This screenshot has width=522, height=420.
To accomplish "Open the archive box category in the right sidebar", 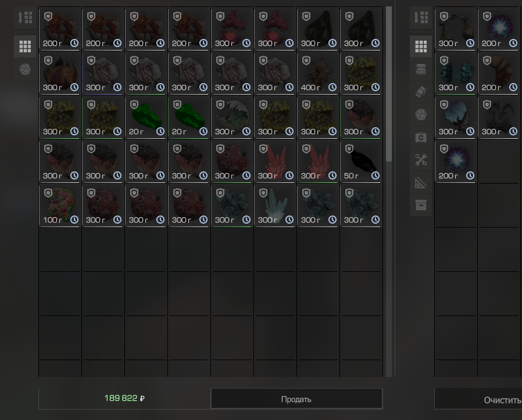I will [421, 205].
